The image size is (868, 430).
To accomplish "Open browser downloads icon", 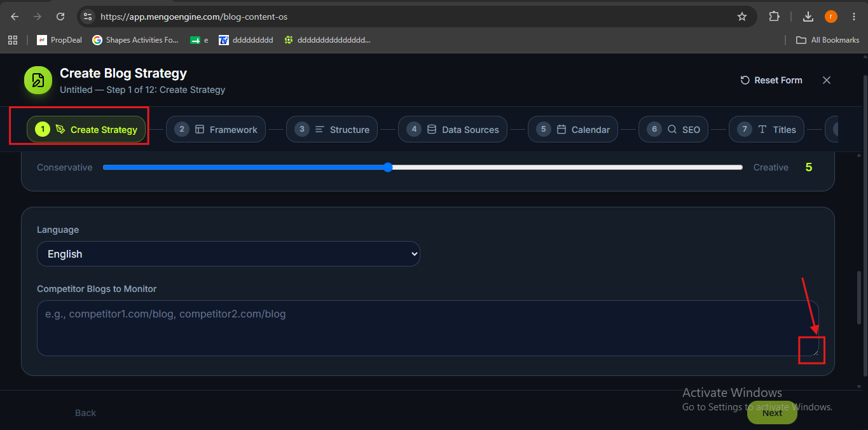I will tap(808, 17).
